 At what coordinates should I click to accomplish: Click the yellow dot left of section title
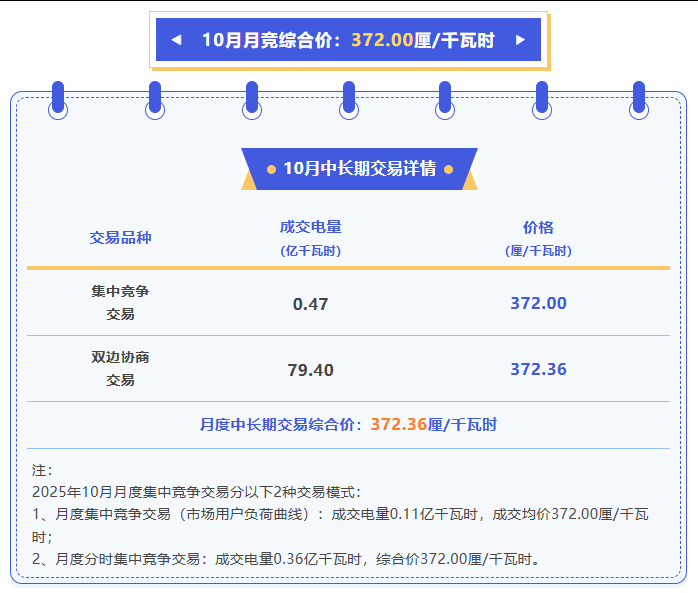click(x=270, y=169)
